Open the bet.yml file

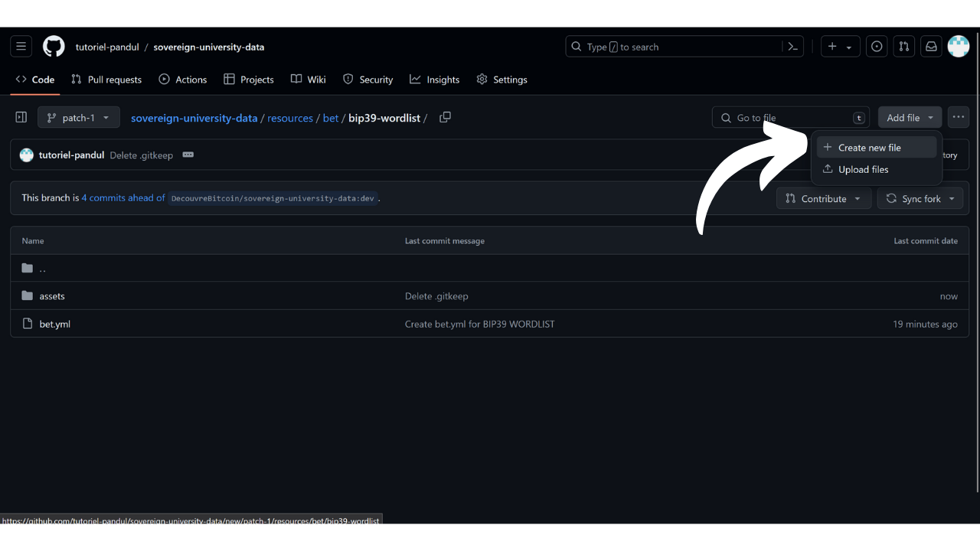(55, 324)
